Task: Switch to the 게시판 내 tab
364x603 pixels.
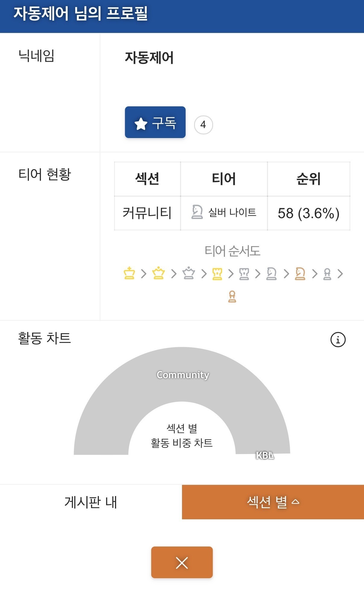Action: pos(91,502)
